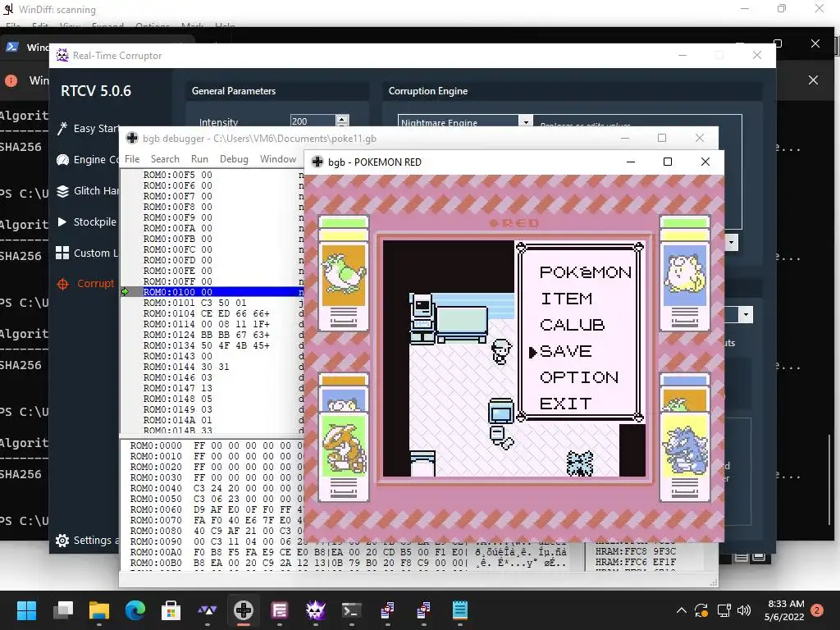
Task: Open the Search menu in bgb debugger
Action: click(165, 159)
